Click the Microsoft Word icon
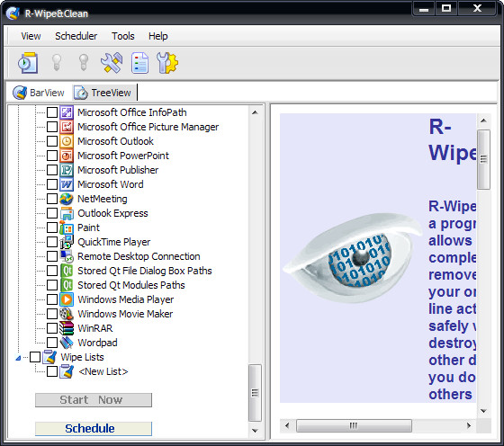Screen dimensions: 504x446 (67, 184)
